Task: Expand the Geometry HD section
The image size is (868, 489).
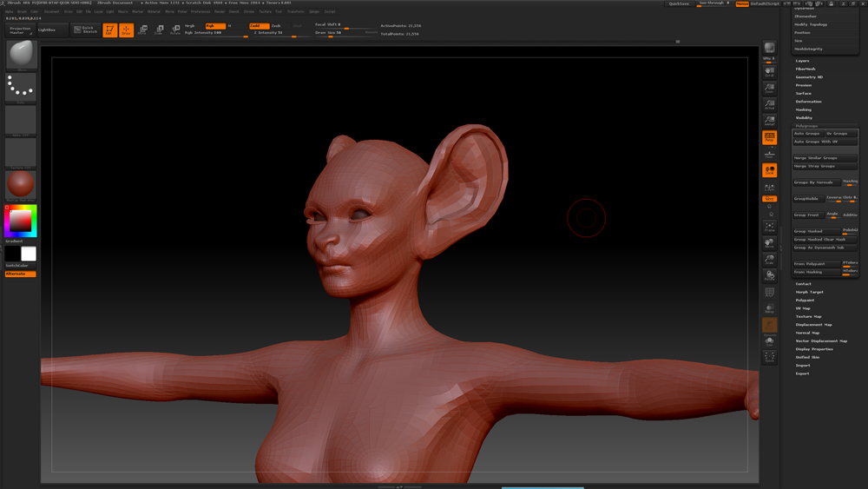Action: (x=809, y=77)
